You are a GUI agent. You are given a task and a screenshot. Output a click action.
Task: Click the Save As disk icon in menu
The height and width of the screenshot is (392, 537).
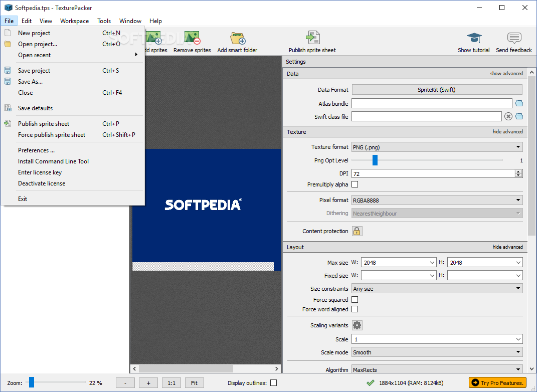pos(7,81)
